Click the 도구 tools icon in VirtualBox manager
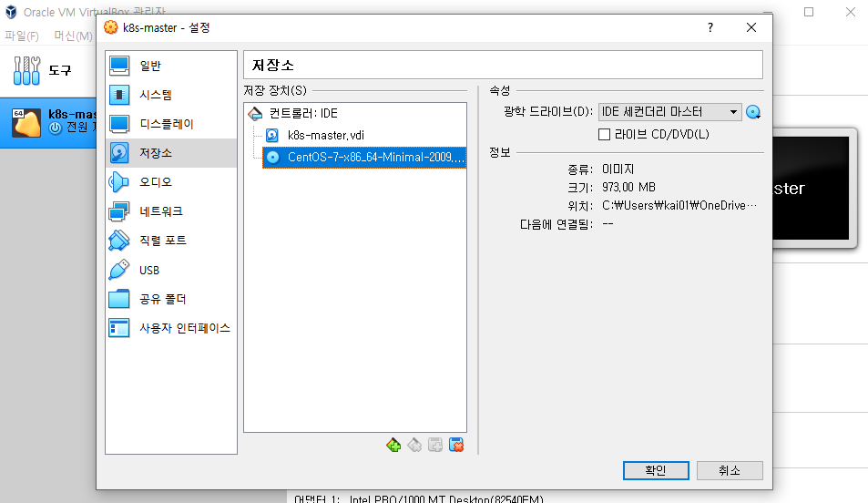 [26, 70]
